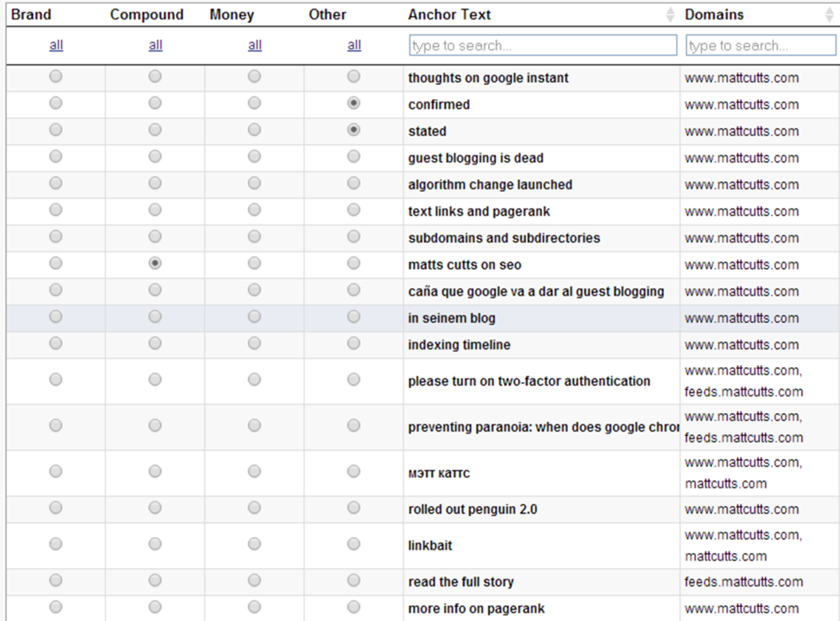This screenshot has width=840, height=621.
Task: Select anchor text 'read the full story'
Action: coord(461,582)
